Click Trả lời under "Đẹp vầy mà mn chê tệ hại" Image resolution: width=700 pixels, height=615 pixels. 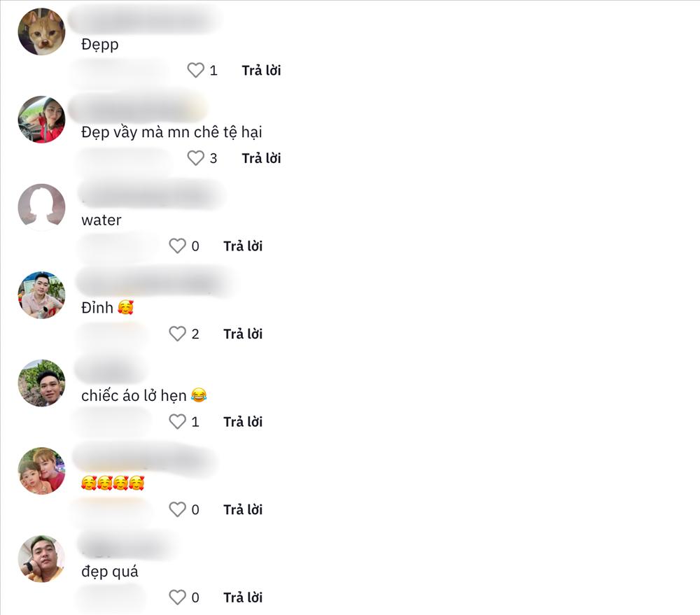coord(261,158)
